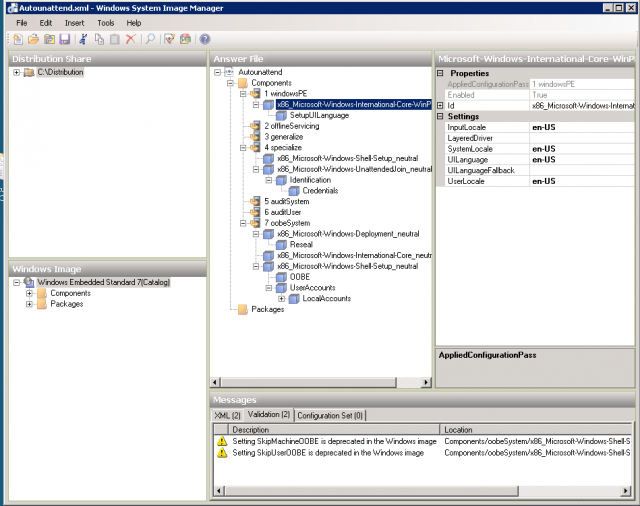Viewport: 640px width, 506px height.
Task: Click the Messages horizontal scrollbar right arrow
Action: point(626,490)
